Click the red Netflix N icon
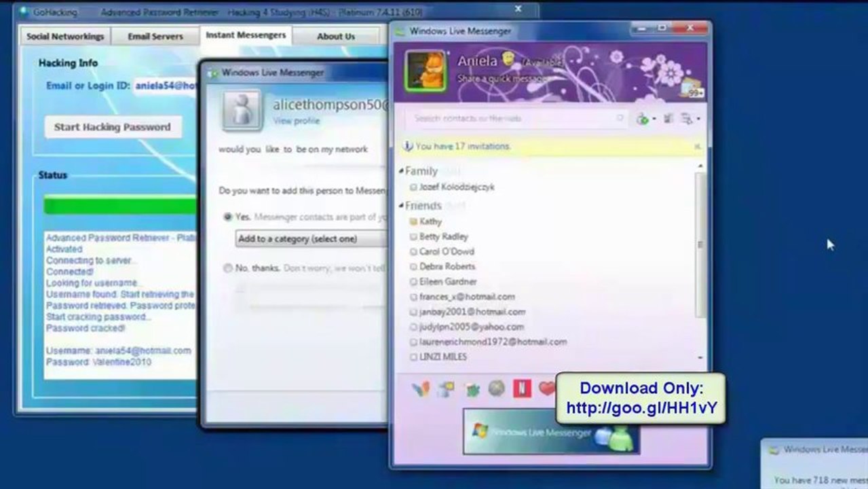 click(522, 389)
